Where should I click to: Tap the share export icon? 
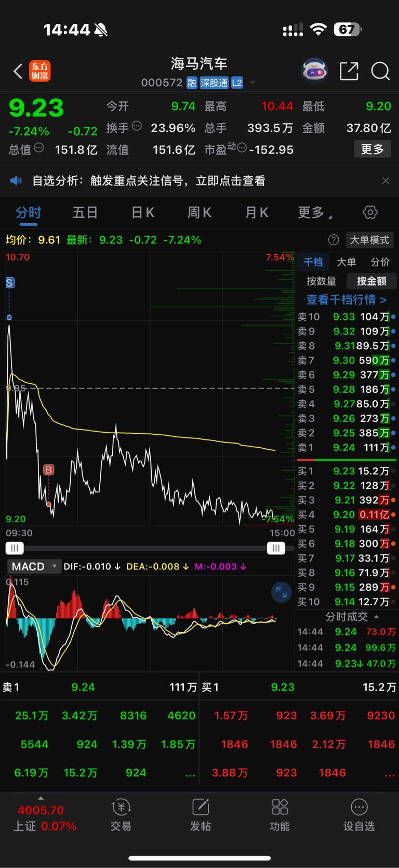click(349, 71)
